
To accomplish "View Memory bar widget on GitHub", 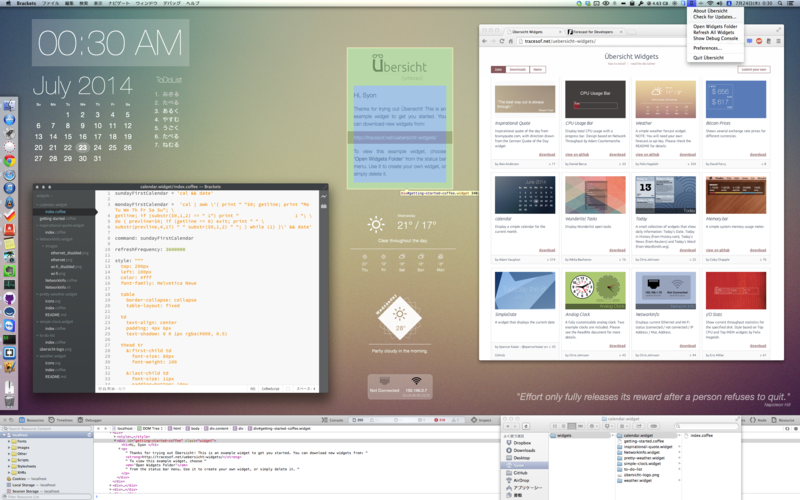I will [717, 250].
